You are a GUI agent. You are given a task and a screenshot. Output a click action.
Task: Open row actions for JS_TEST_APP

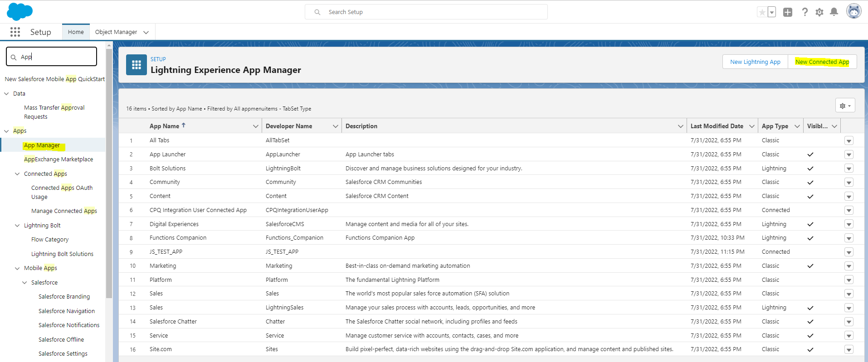(x=849, y=252)
